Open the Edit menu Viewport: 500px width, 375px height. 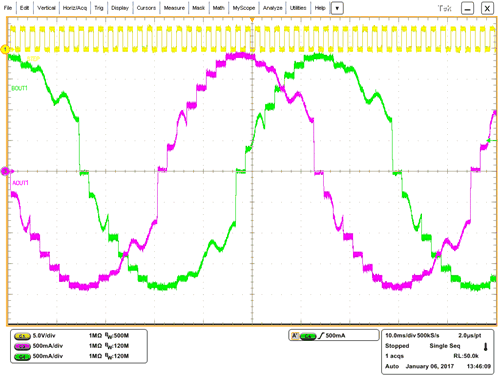point(24,8)
